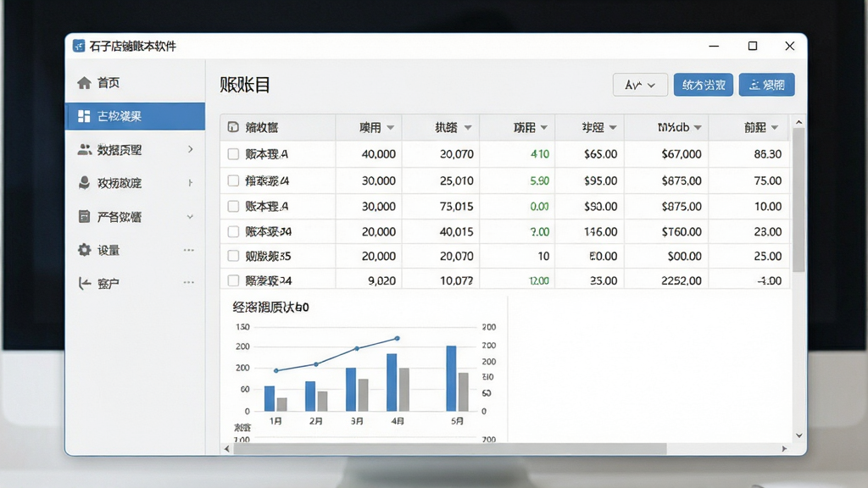
Task: Click the ledger book icon in the sidebar
Action: pos(84,216)
